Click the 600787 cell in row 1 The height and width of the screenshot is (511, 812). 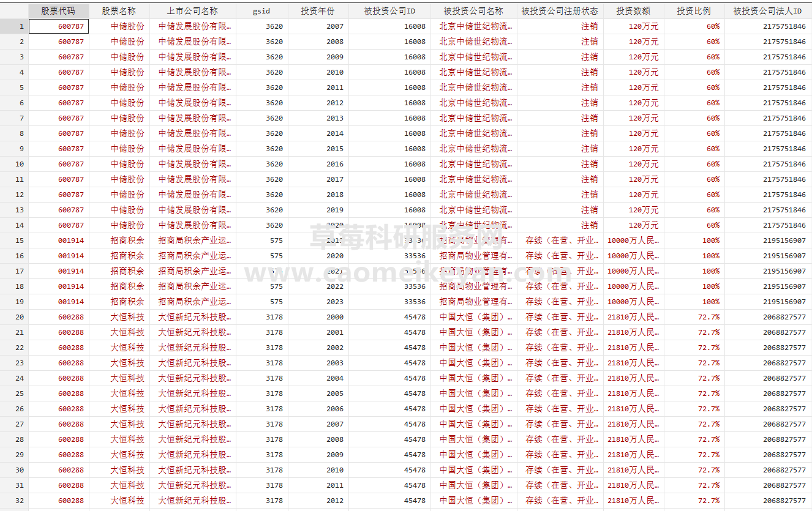[59, 26]
